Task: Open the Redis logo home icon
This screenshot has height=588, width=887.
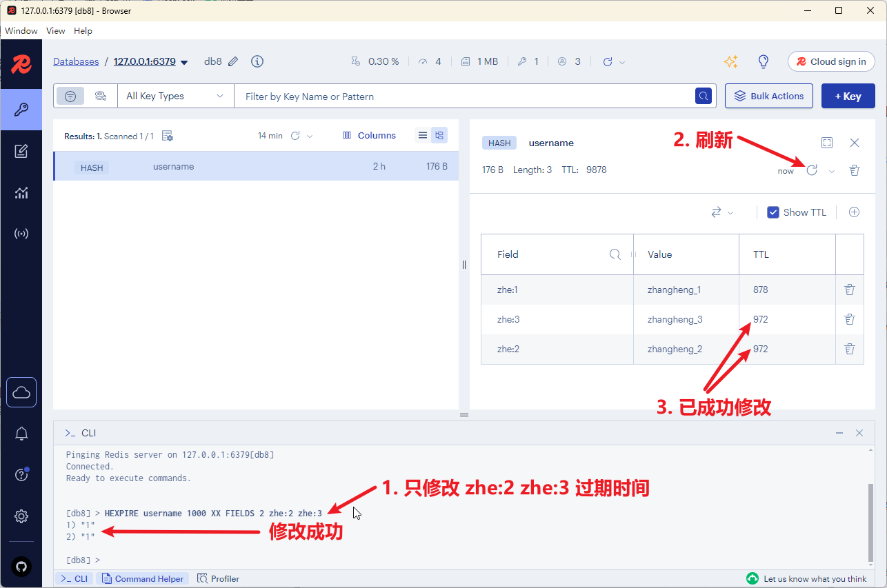Action: coord(21,65)
